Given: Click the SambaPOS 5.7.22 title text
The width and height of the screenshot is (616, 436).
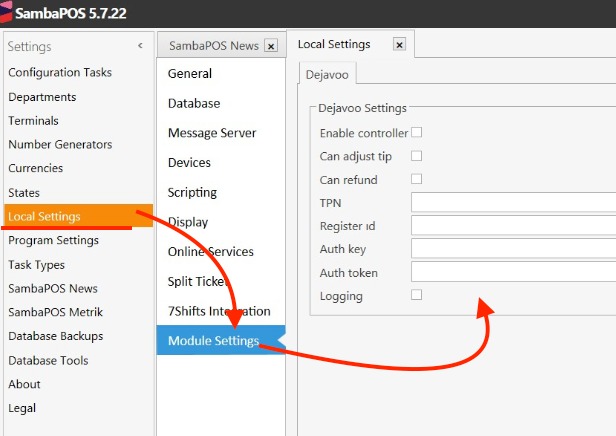Looking at the screenshot, I should click(71, 13).
